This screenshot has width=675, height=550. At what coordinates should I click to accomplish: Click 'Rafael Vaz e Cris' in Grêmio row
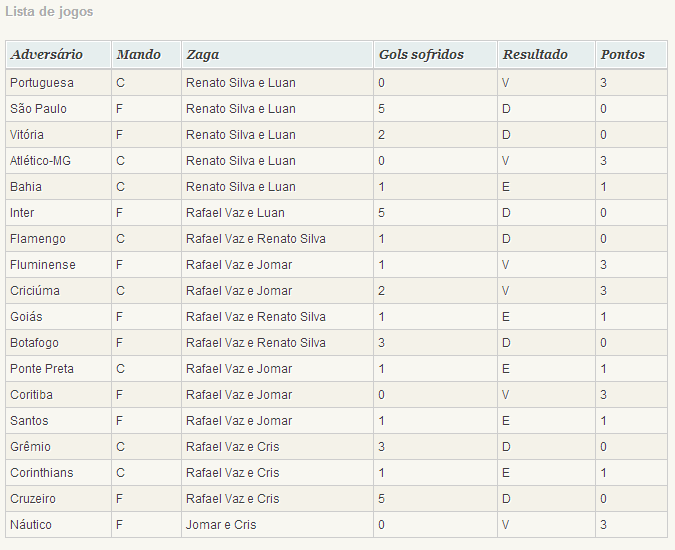[x=232, y=447]
